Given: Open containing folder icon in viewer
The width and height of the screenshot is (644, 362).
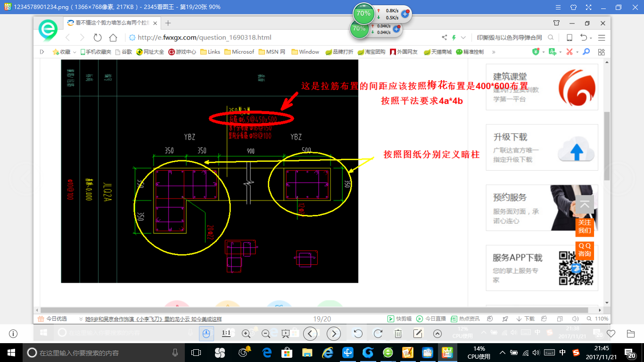Looking at the screenshot, I should tap(631, 334).
